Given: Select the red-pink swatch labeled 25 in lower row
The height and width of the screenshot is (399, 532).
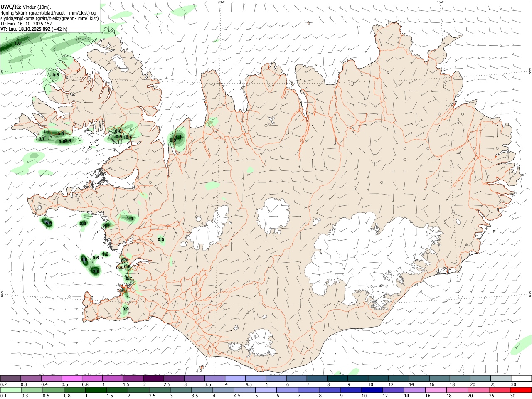Looking at the screenshot, I should (500, 390).
